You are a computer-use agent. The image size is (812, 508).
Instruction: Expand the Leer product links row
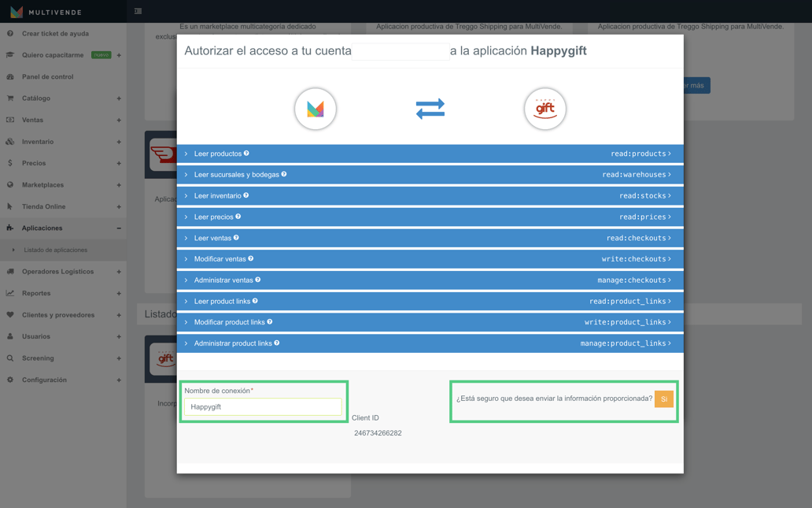pos(430,301)
